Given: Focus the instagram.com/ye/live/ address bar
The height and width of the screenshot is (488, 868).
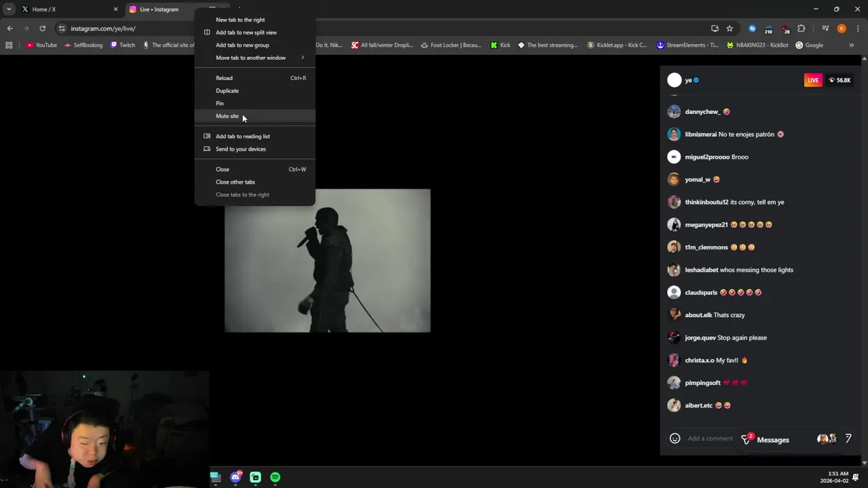Looking at the screenshot, I should pos(103,28).
